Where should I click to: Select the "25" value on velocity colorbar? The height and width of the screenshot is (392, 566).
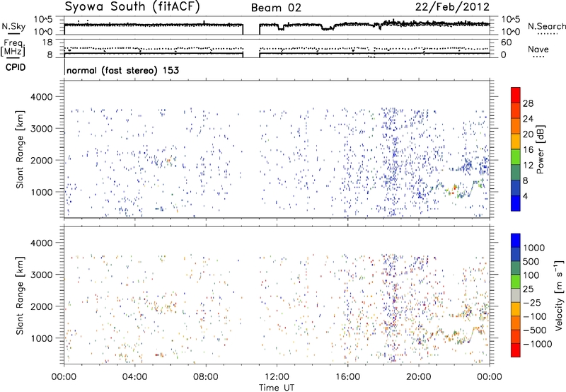pos(528,289)
